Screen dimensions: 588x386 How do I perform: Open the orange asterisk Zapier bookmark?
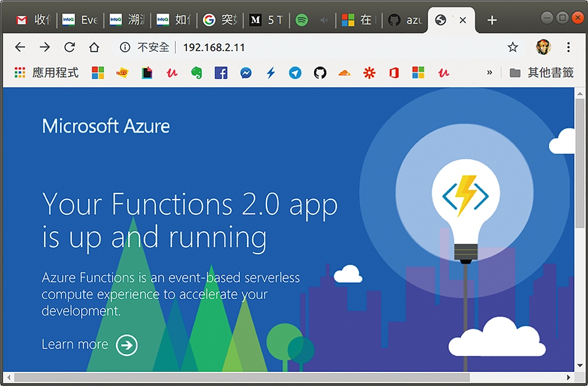(x=369, y=73)
